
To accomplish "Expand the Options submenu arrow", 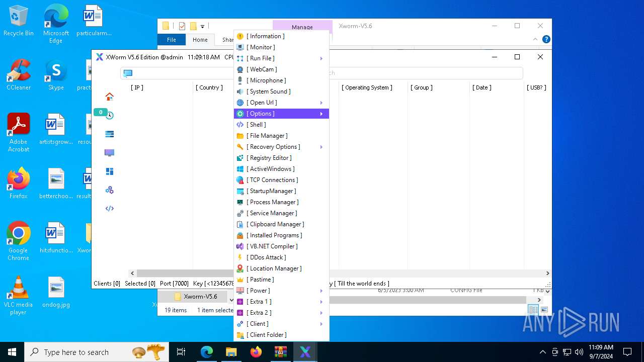I will click(x=321, y=114).
